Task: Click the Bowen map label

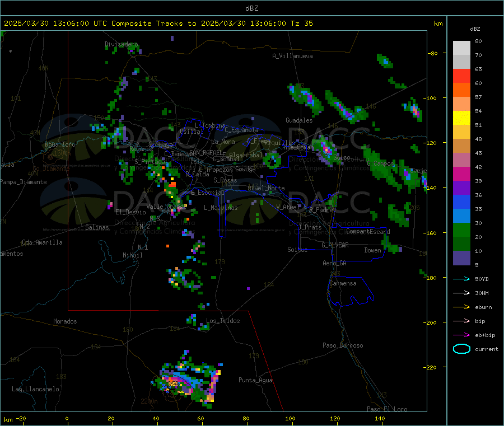Action: [x=372, y=250]
